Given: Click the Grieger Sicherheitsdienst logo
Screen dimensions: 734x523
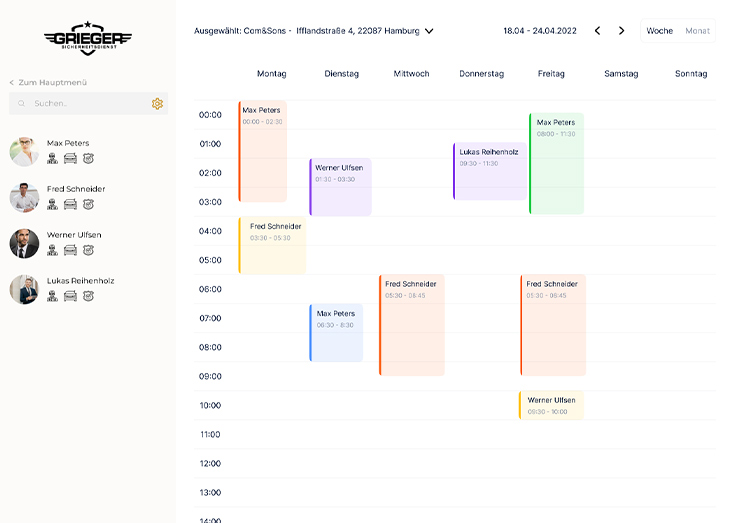Looking at the screenshot, I should tap(88, 38).
